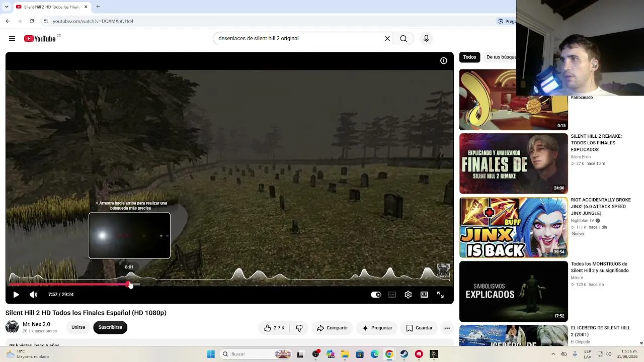644x362 pixels.
Task: Save the video with Guardar
Action: click(419, 328)
